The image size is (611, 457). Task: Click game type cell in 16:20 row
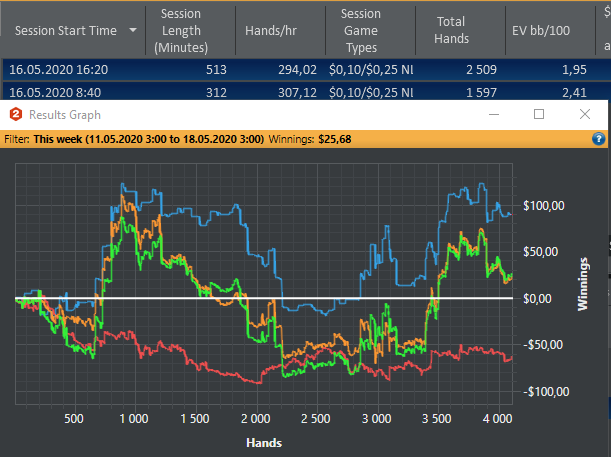click(371, 70)
